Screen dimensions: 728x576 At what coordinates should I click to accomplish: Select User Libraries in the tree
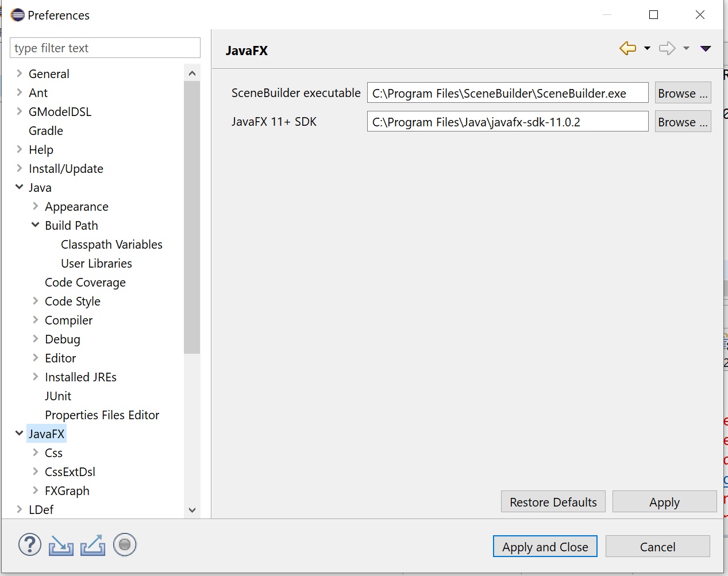click(x=97, y=263)
